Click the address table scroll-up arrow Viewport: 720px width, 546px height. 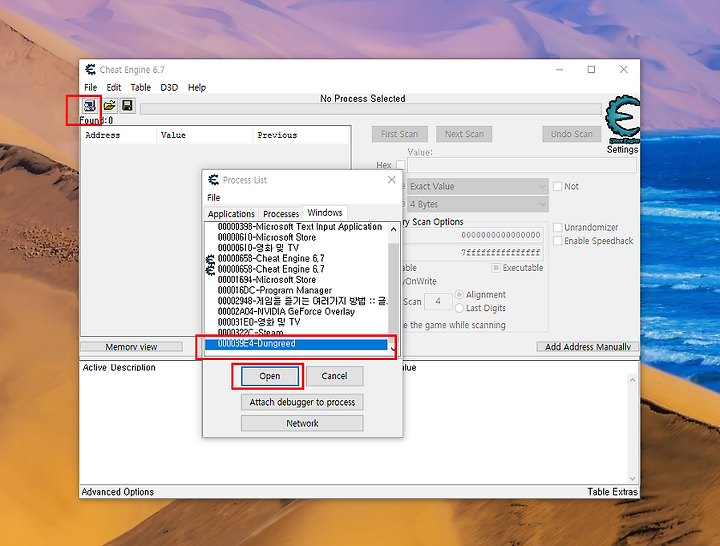pyautogui.click(x=632, y=380)
